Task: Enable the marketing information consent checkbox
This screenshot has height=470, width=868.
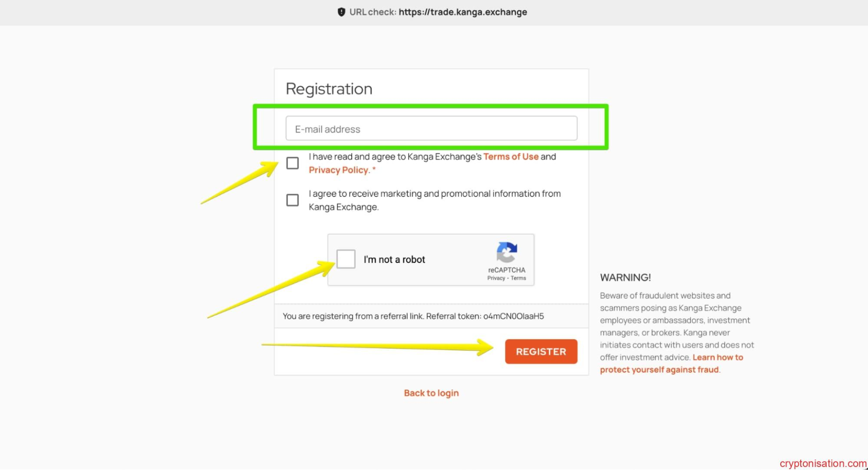Action: (292, 200)
